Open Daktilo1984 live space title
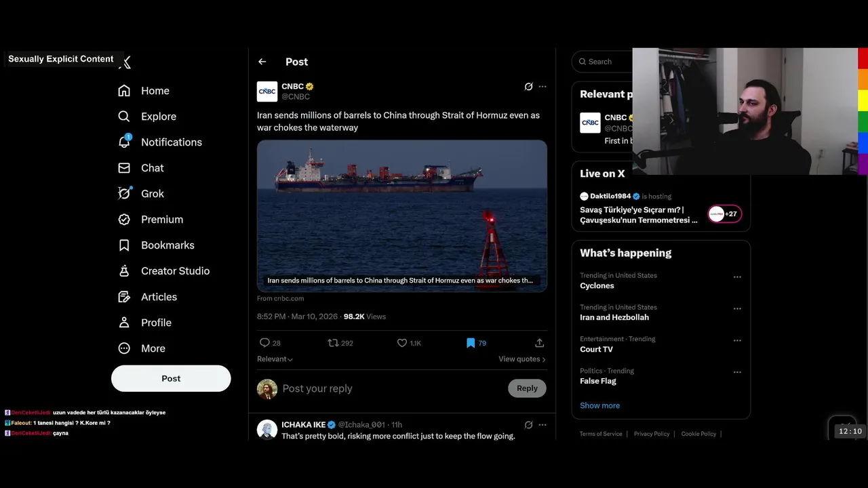Image resolution: width=868 pixels, height=488 pixels. pos(639,215)
